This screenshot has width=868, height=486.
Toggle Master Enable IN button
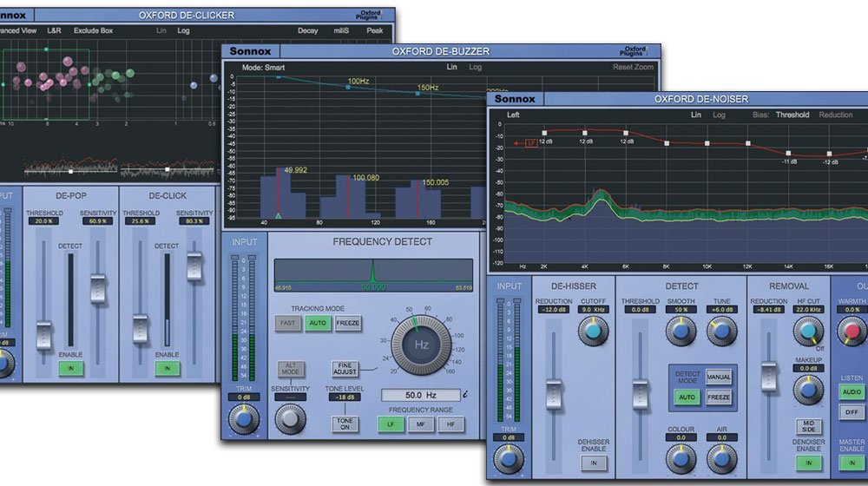click(x=852, y=463)
